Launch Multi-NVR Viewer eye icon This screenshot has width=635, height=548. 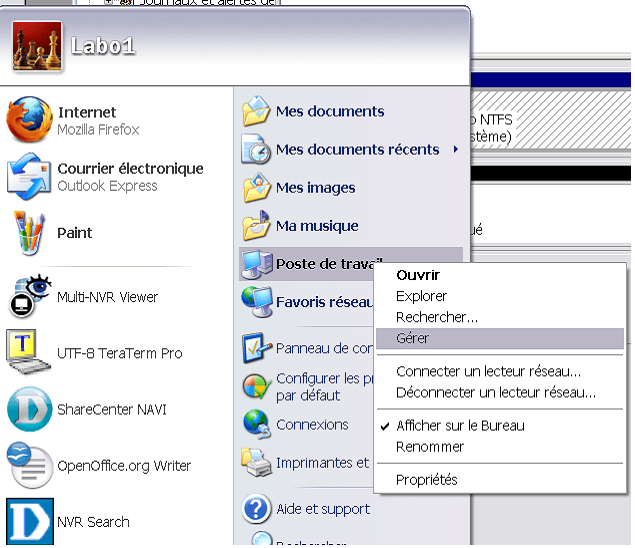[29, 296]
